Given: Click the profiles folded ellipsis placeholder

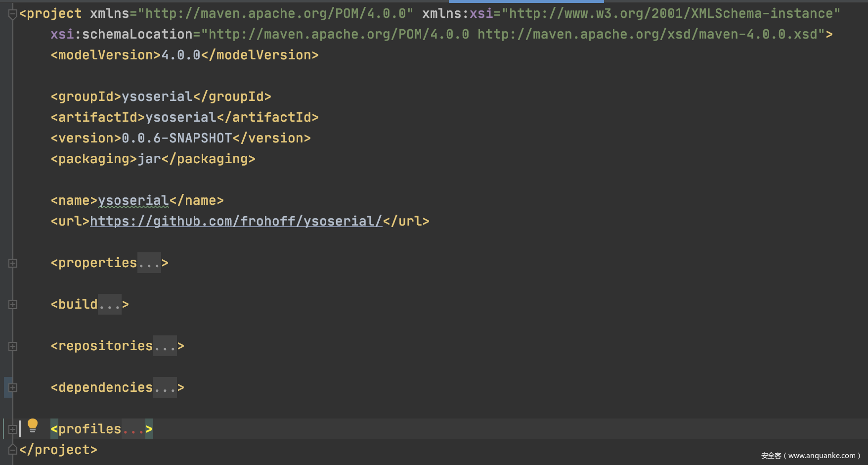Looking at the screenshot, I should coord(133,429).
